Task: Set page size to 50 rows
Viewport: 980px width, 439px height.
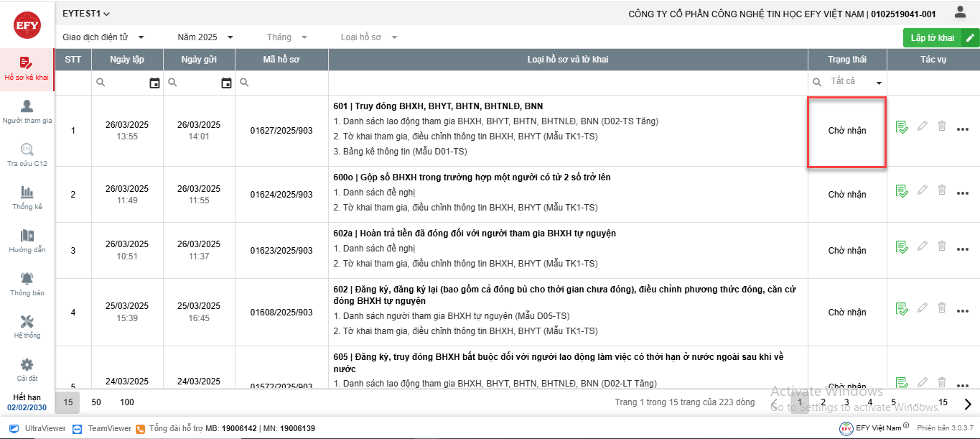Action: pyautogui.click(x=96, y=402)
